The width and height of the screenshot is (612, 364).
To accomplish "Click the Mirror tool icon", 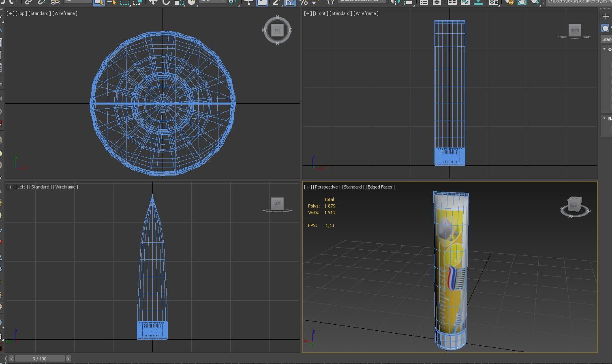I will click(396, 2).
